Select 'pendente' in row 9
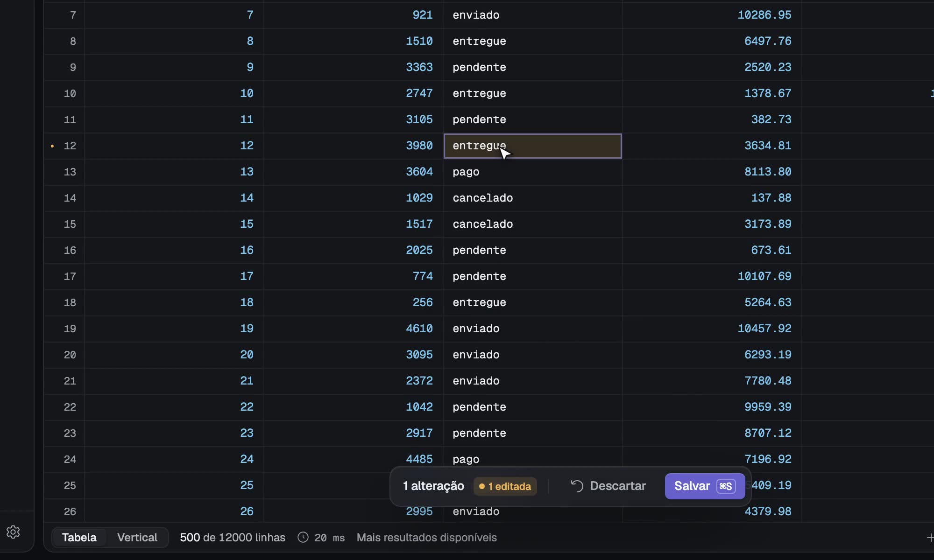Viewport: 934px width, 560px height. pos(532,67)
